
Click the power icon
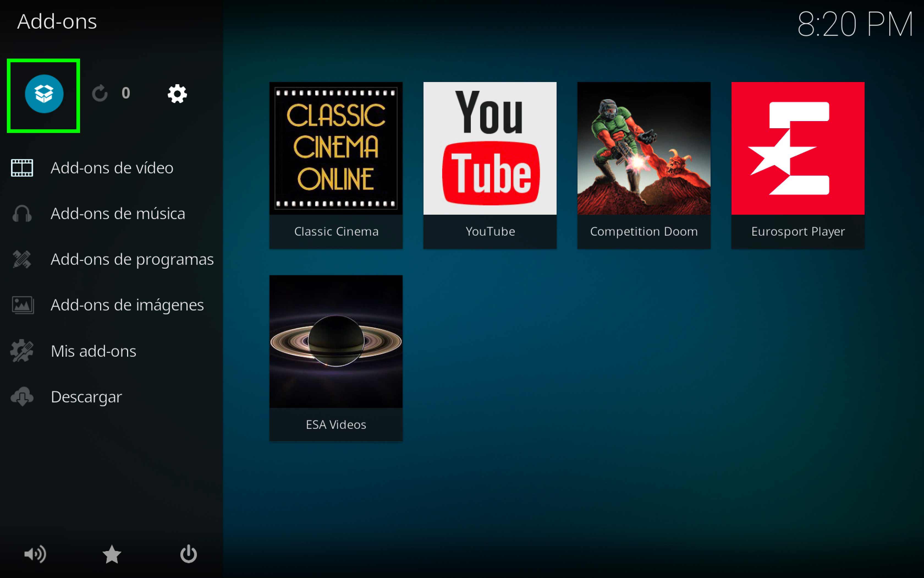tap(189, 554)
